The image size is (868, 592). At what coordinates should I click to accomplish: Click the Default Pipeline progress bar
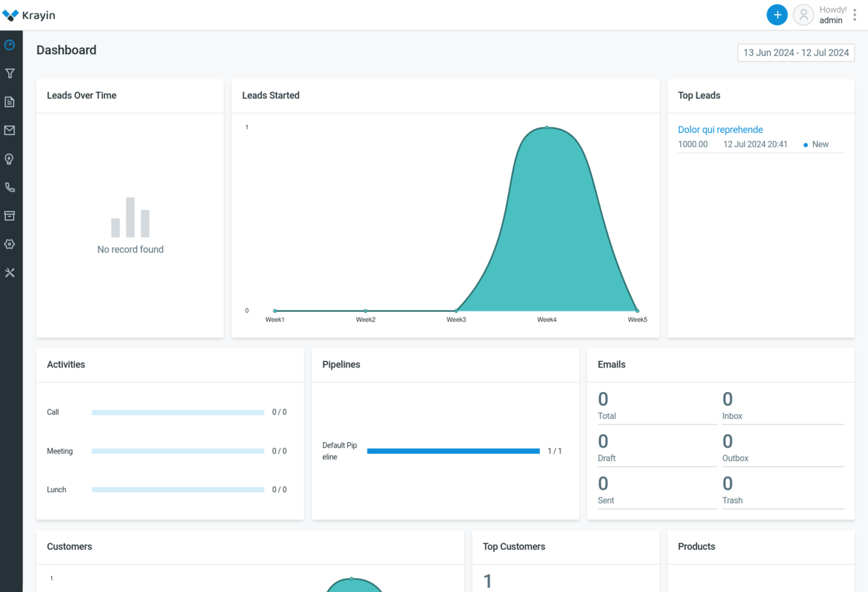click(453, 451)
